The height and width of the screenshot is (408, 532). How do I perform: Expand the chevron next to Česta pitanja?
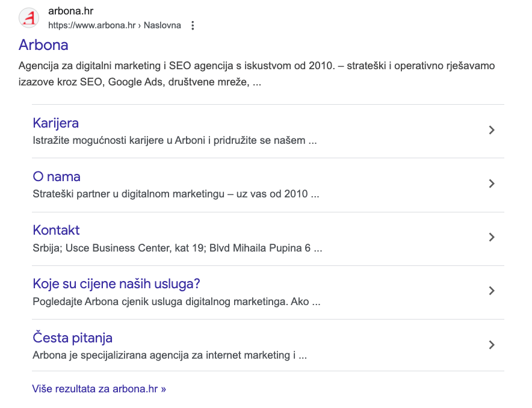coord(492,345)
